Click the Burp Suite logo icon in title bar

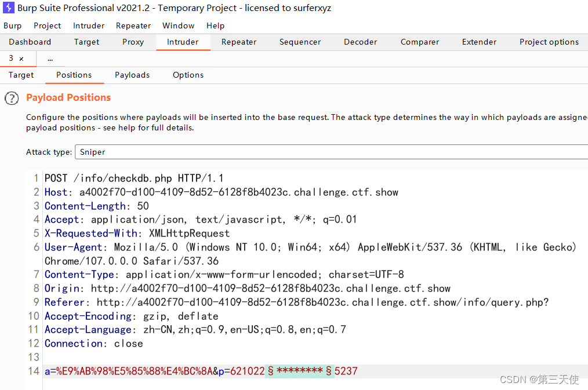click(x=8, y=8)
